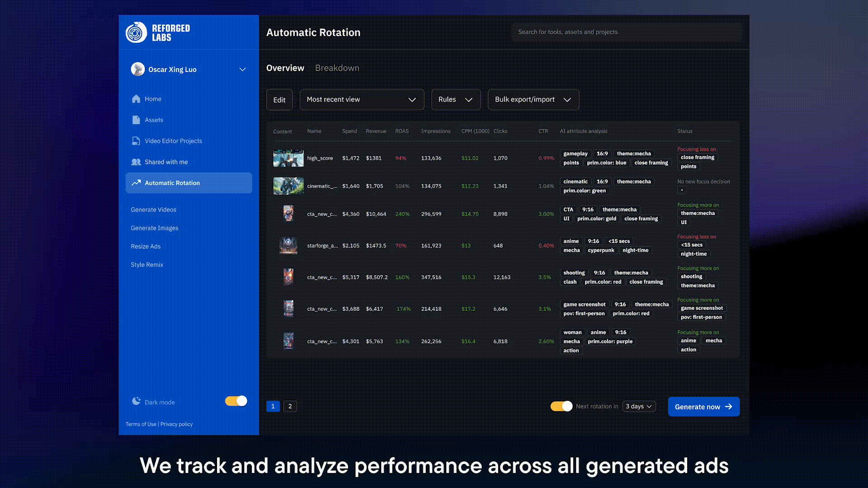868x488 pixels.
Task: Click the Home house icon
Action: tap(136, 99)
